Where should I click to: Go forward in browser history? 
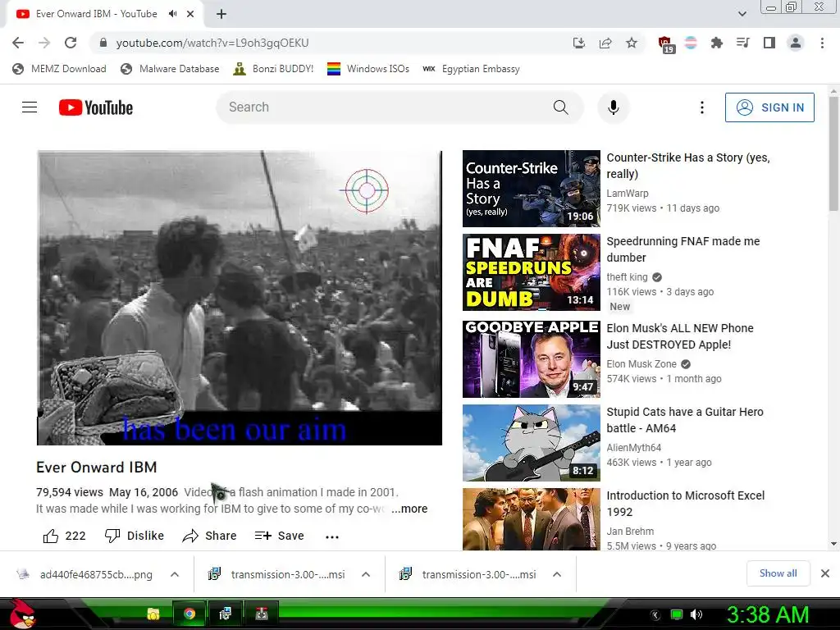(44, 43)
